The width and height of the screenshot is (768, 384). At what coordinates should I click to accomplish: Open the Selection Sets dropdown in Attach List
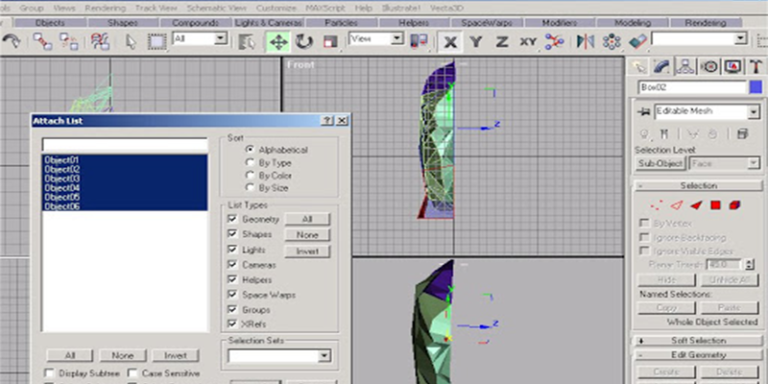coord(325,356)
